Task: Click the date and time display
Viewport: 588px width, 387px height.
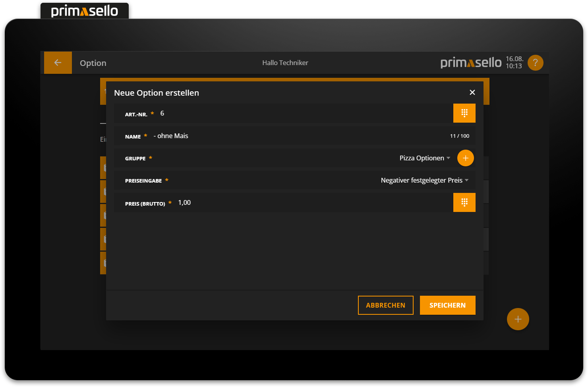Action: click(514, 62)
